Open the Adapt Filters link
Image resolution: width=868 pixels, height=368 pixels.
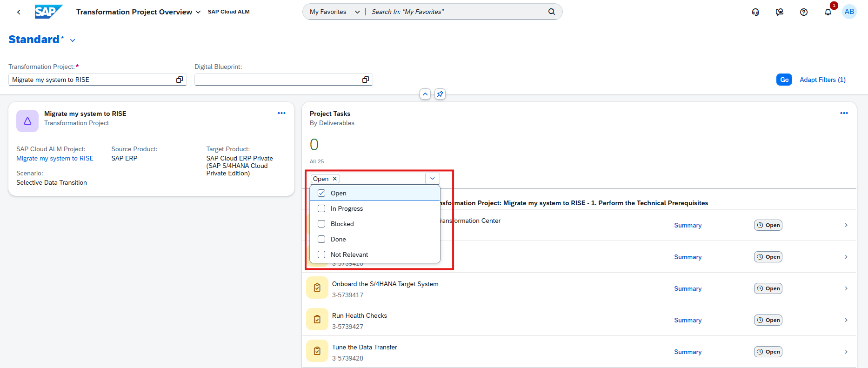822,80
